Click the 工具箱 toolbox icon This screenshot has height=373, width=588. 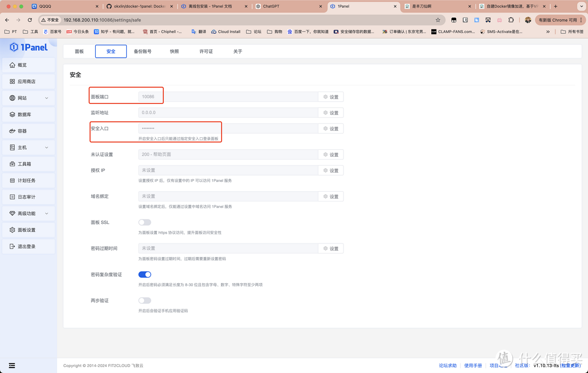point(13,164)
